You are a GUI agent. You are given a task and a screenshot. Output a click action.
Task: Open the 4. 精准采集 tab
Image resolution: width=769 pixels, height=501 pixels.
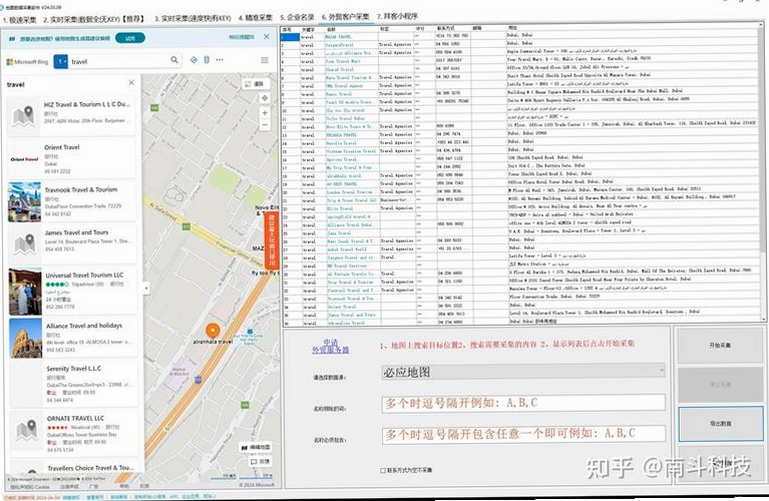click(x=255, y=18)
